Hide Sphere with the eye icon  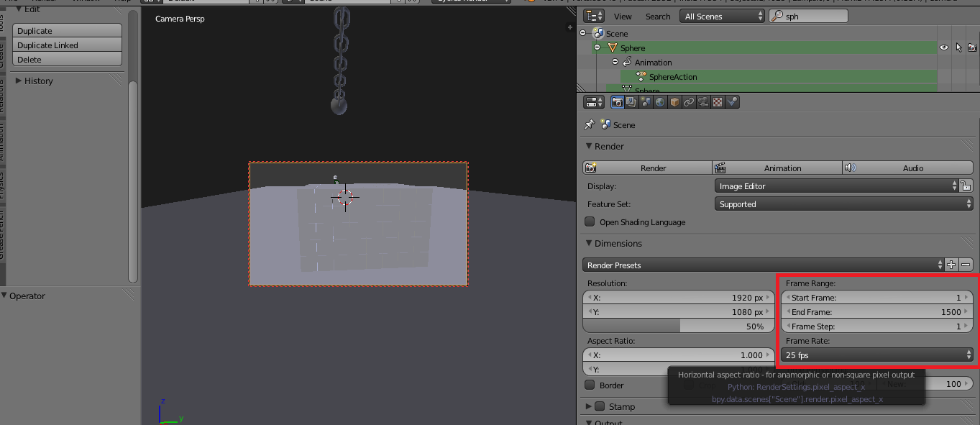pos(944,47)
